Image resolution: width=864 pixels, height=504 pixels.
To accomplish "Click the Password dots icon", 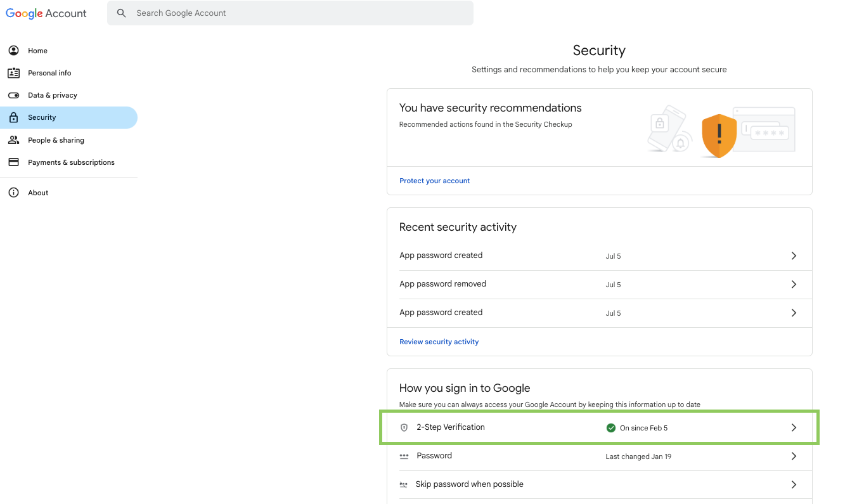I will [404, 456].
